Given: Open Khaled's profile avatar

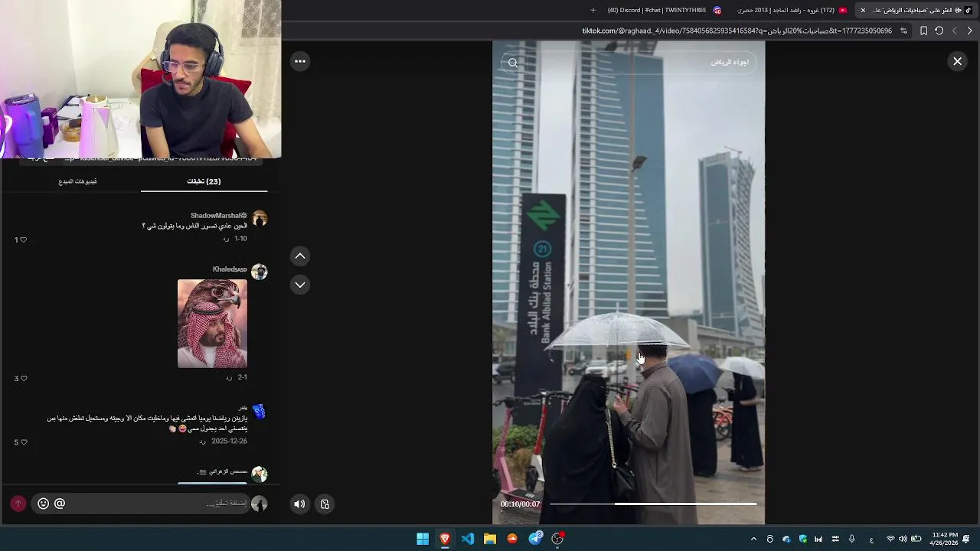Looking at the screenshot, I should 260,272.
